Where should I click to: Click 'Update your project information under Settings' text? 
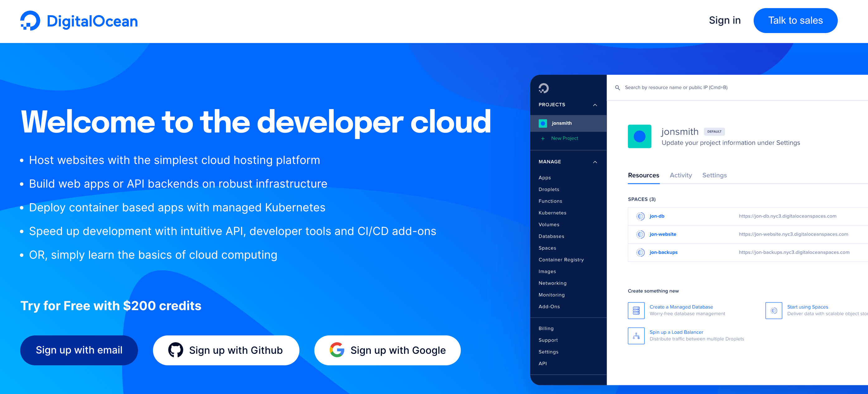[731, 143]
